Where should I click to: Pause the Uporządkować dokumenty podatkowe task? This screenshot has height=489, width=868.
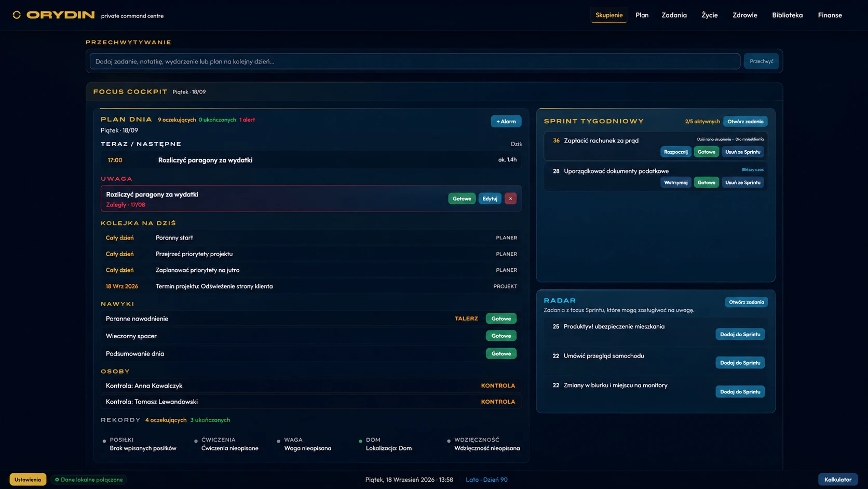pos(675,182)
